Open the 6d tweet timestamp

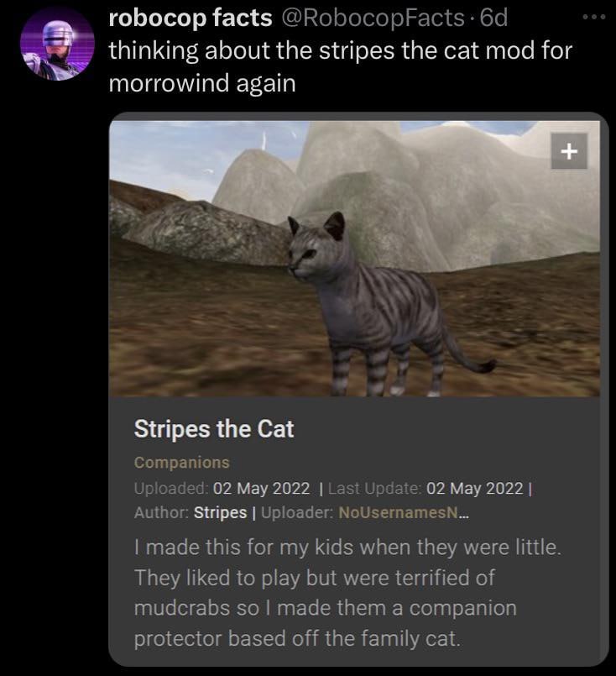[493, 18]
